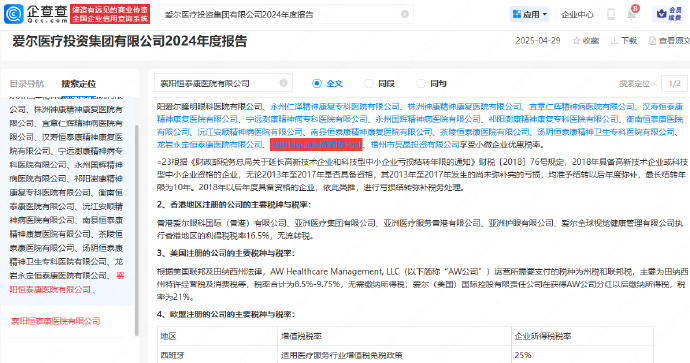
Task: Click the 西班牙 table cell
Action: 217,355
